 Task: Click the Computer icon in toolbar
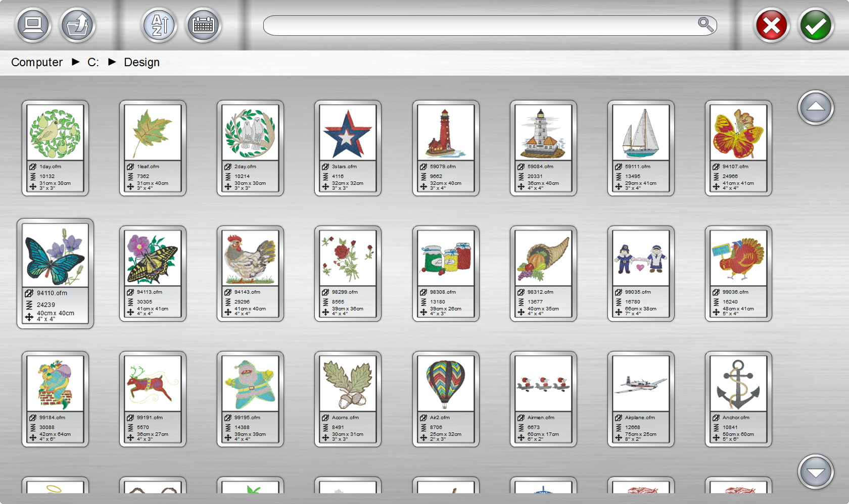coord(33,25)
